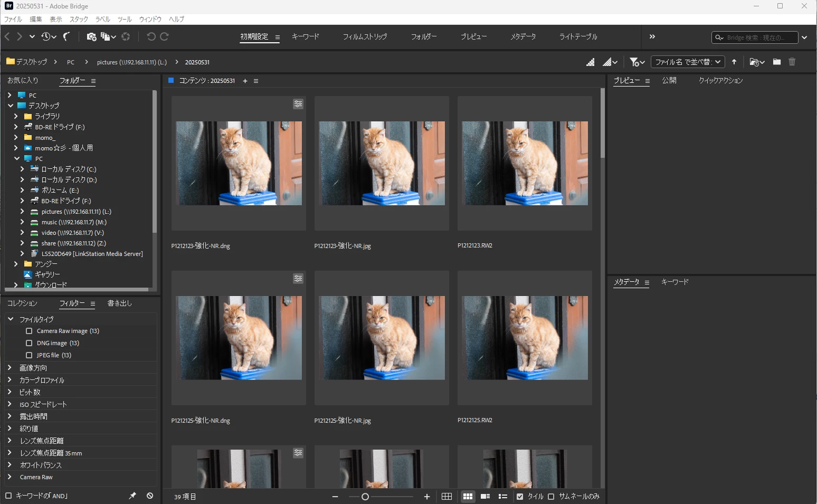
Task: Click the pictures (L:) breadcrumb
Action: point(131,62)
